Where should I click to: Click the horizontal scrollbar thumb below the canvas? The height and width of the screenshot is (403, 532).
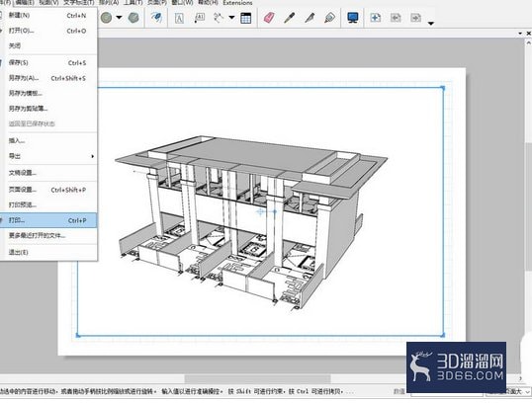(x=257, y=378)
